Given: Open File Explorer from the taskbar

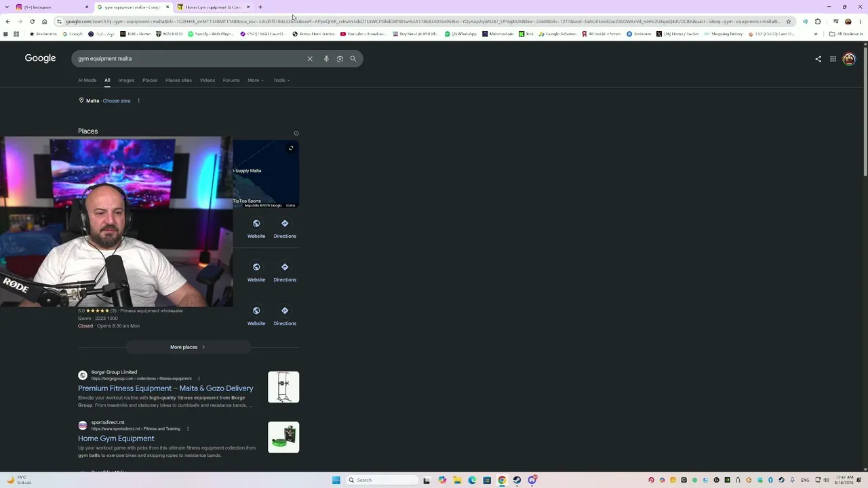Looking at the screenshot, I should tap(457, 481).
